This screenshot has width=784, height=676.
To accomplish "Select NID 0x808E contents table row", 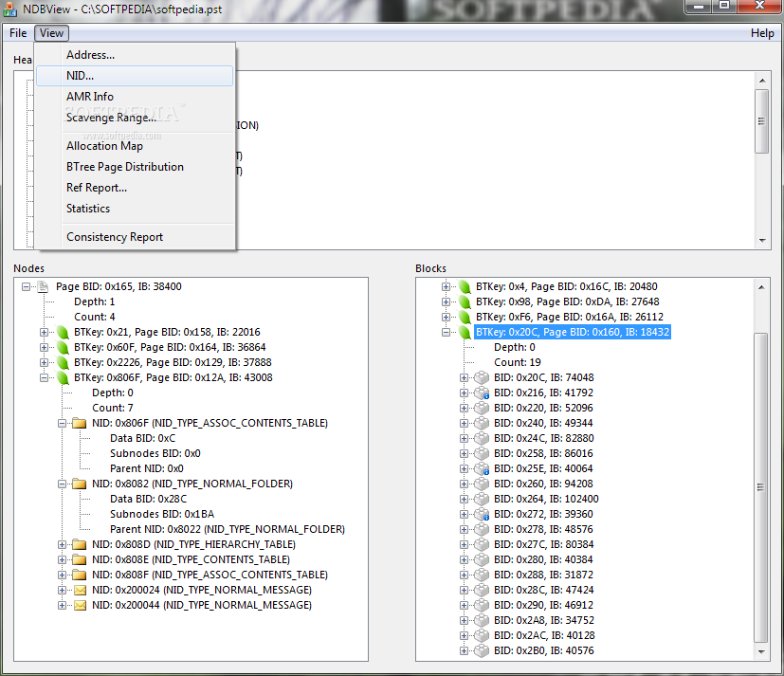I will (x=191, y=559).
